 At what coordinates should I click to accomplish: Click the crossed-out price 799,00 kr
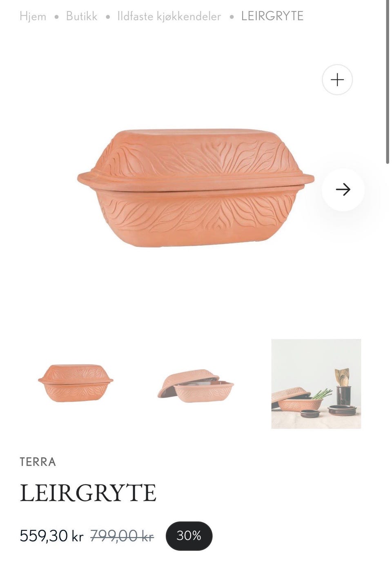122,536
